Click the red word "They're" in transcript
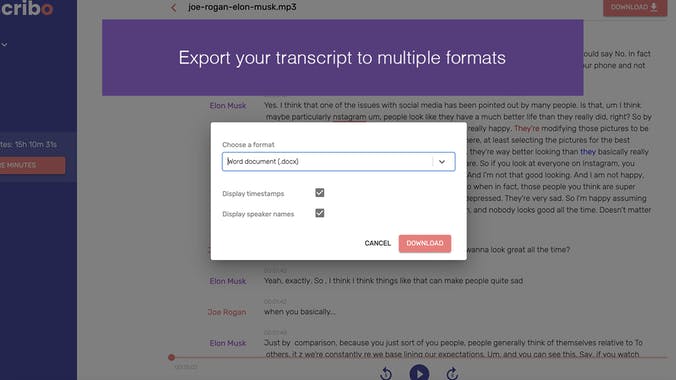The width and height of the screenshot is (676, 380). click(526, 129)
